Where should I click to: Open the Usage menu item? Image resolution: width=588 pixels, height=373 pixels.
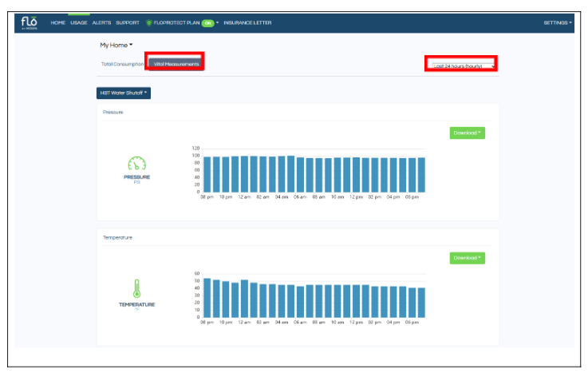pyautogui.click(x=79, y=23)
